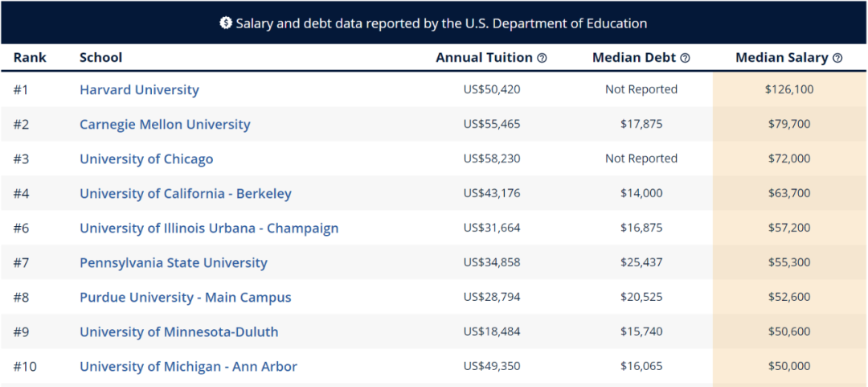Image resolution: width=868 pixels, height=387 pixels.
Task: Click the Median Salary column header
Action: [781, 58]
